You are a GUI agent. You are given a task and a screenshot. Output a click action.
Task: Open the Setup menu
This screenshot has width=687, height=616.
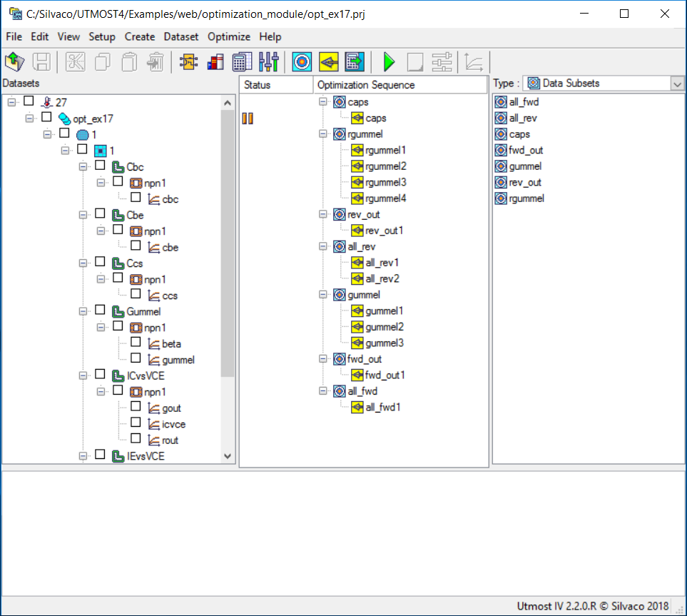[x=101, y=37]
